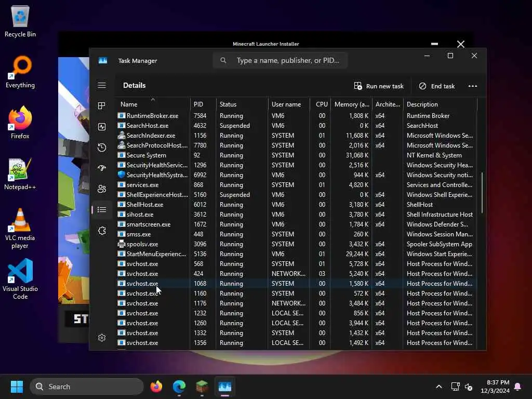Select the Notepad++ desktop shortcut

(x=20, y=174)
